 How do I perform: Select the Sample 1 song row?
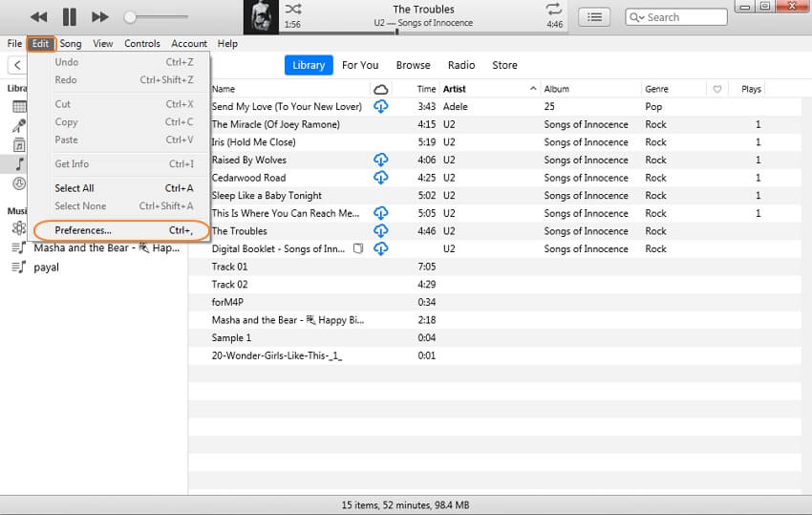coord(495,338)
